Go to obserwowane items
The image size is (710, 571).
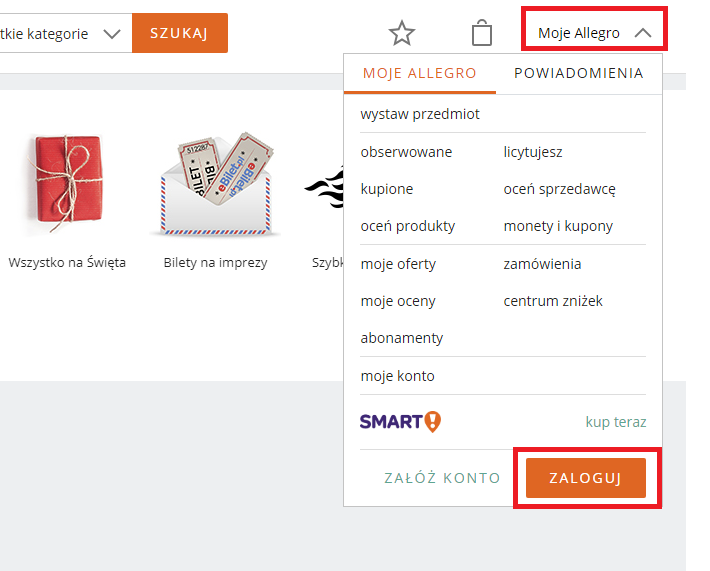click(x=406, y=152)
